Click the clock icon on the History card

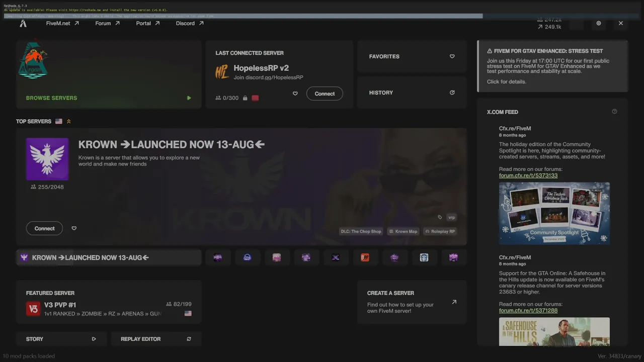tap(452, 93)
